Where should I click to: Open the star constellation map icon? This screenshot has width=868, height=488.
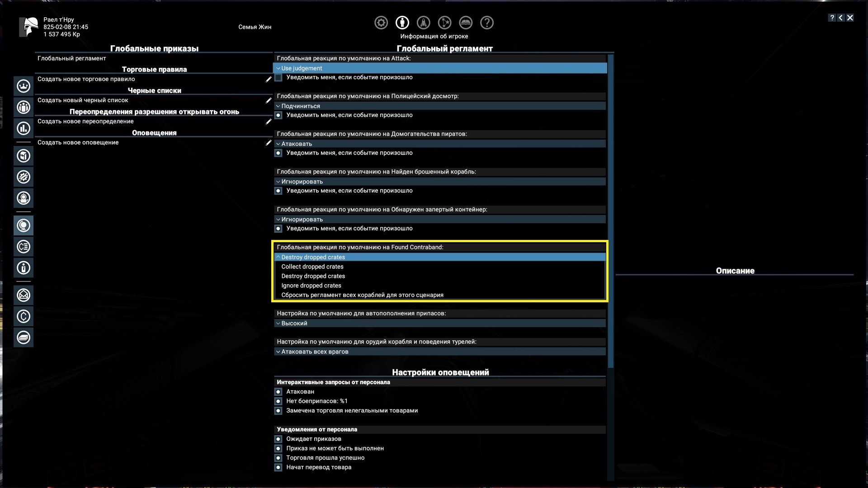click(x=444, y=23)
